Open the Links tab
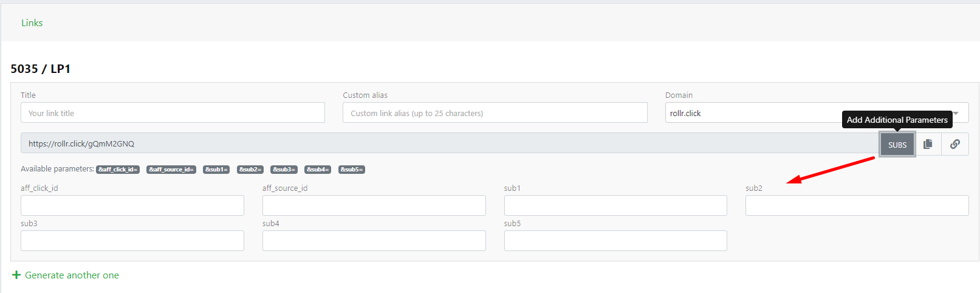Image resolution: width=980 pixels, height=293 pixels. [x=32, y=23]
